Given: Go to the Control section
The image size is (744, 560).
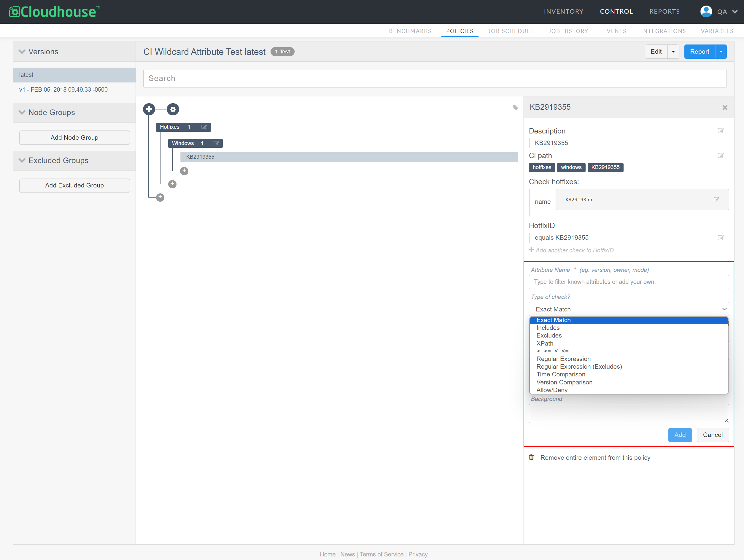Looking at the screenshot, I should pos(616,12).
